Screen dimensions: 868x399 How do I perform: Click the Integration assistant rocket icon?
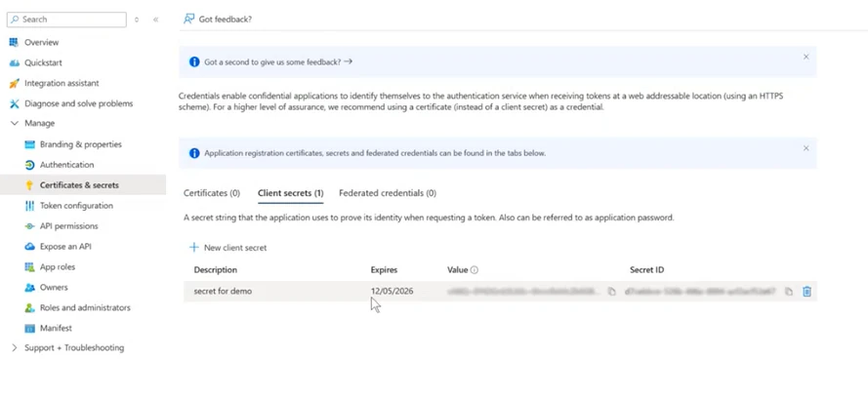pyautogui.click(x=15, y=84)
